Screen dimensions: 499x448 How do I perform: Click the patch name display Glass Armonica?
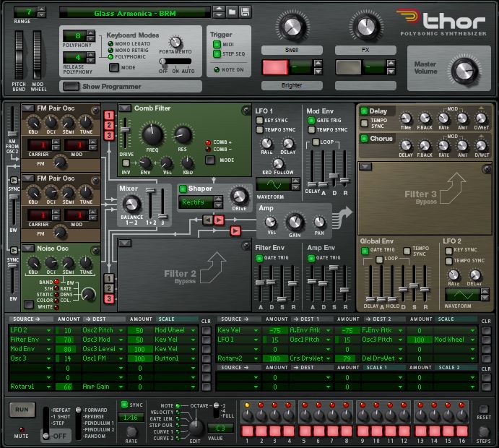[x=137, y=13]
